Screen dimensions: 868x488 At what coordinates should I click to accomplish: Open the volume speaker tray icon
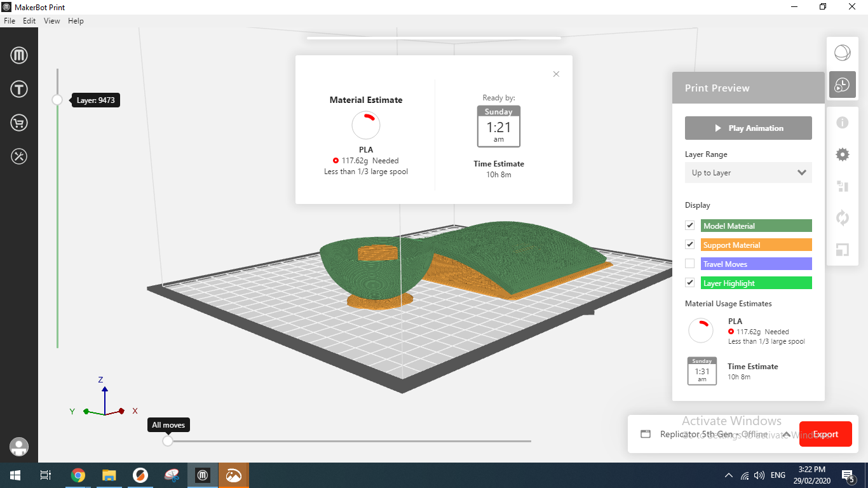click(x=759, y=475)
